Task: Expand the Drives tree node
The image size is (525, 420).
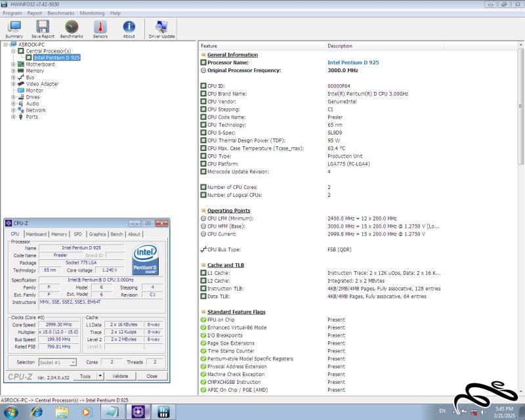Action: (x=13, y=96)
